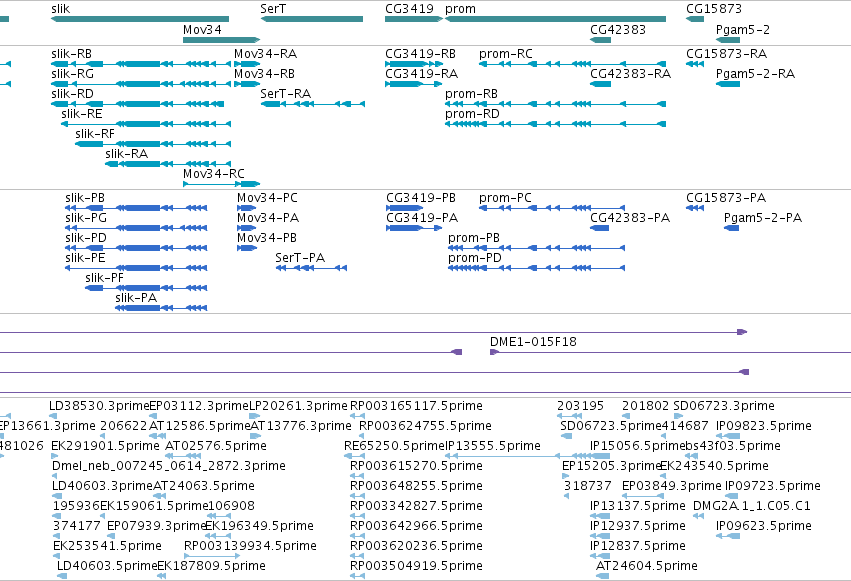Select transcript CG42383-RA

click(x=600, y=84)
